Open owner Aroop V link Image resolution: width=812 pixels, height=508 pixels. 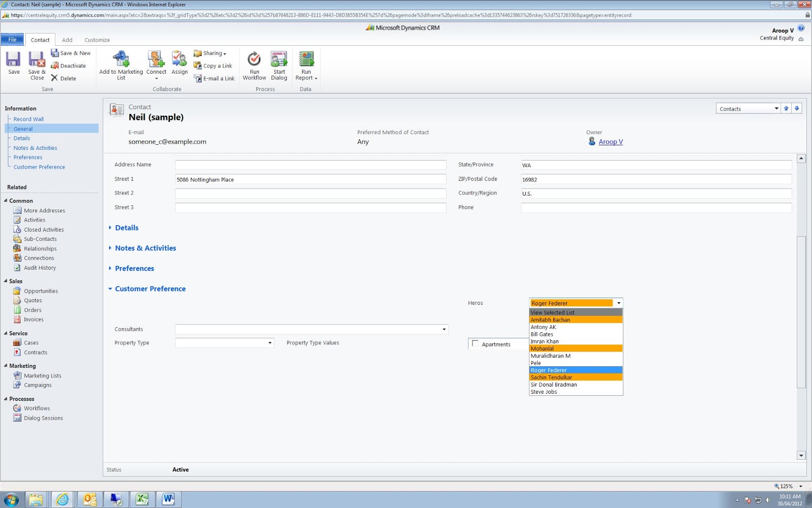click(611, 142)
